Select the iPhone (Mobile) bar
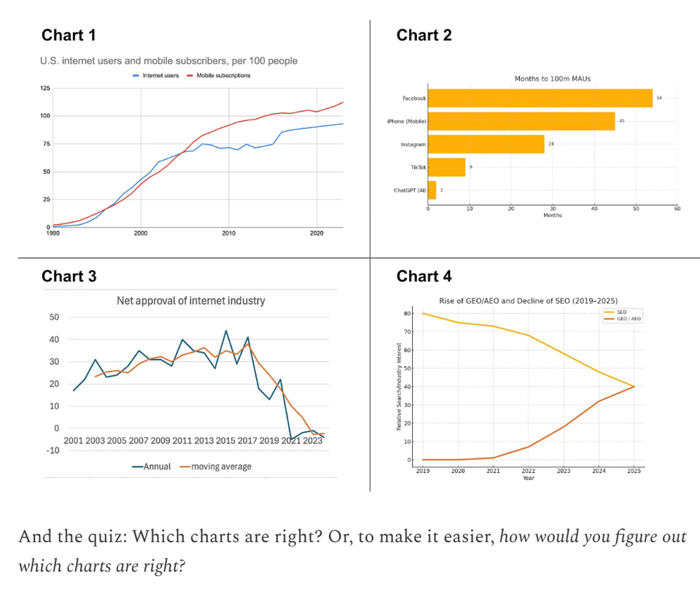This screenshot has width=700, height=594. pos(521,121)
